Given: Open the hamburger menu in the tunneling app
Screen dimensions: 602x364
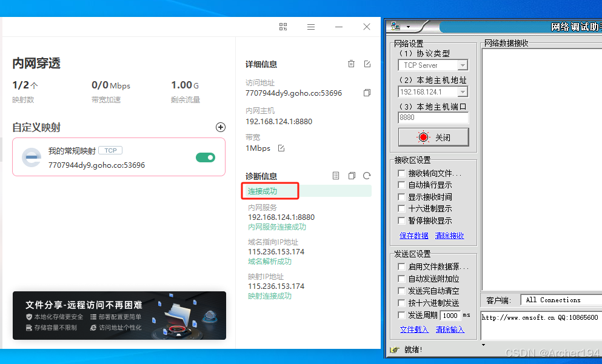Looking at the screenshot, I should click(311, 27).
